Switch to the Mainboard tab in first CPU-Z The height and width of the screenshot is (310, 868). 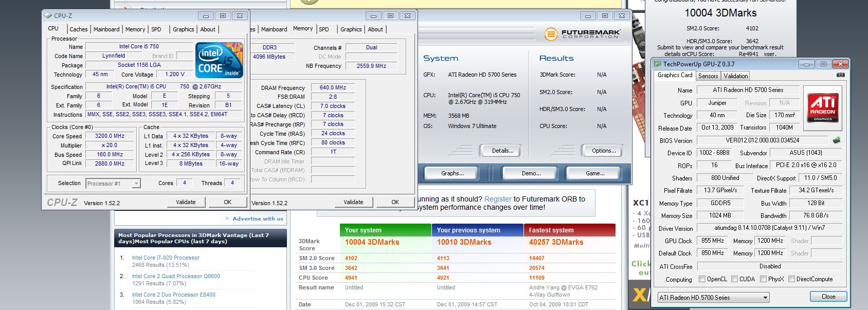pyautogui.click(x=106, y=29)
